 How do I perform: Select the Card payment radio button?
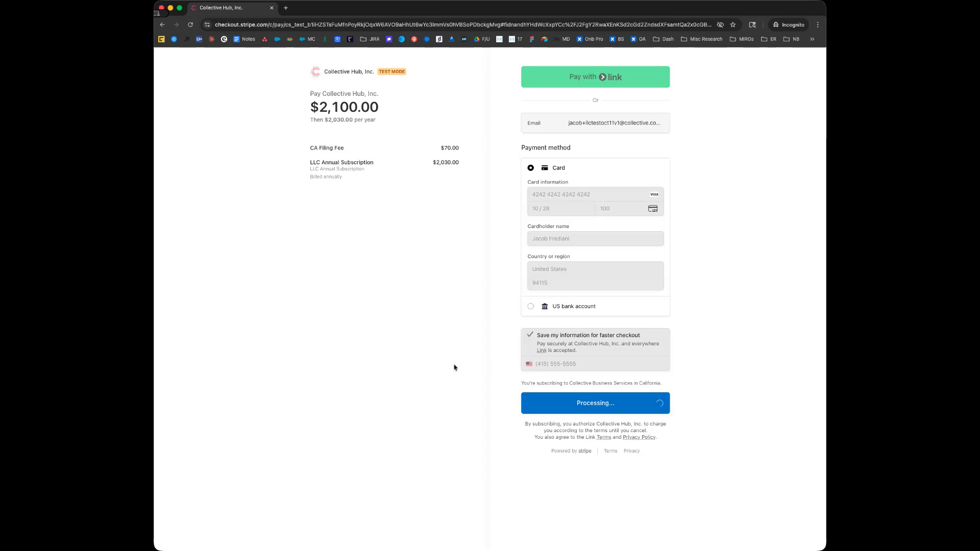531,168
